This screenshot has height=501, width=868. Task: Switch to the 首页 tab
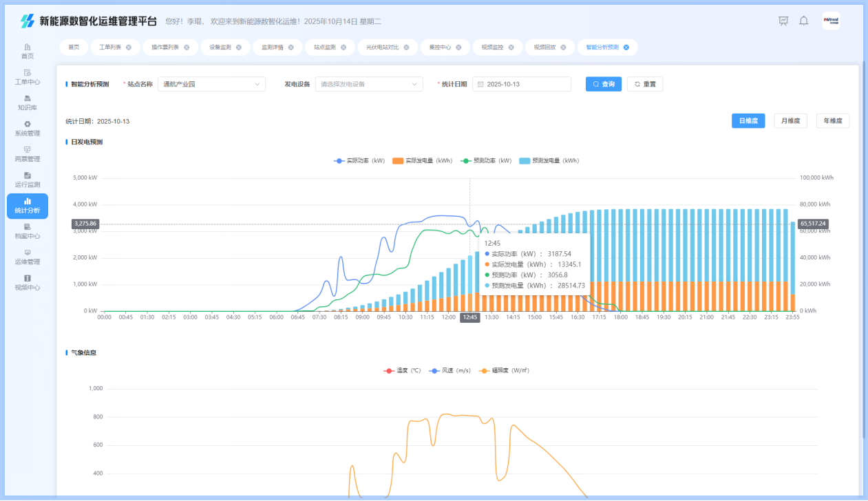click(73, 47)
